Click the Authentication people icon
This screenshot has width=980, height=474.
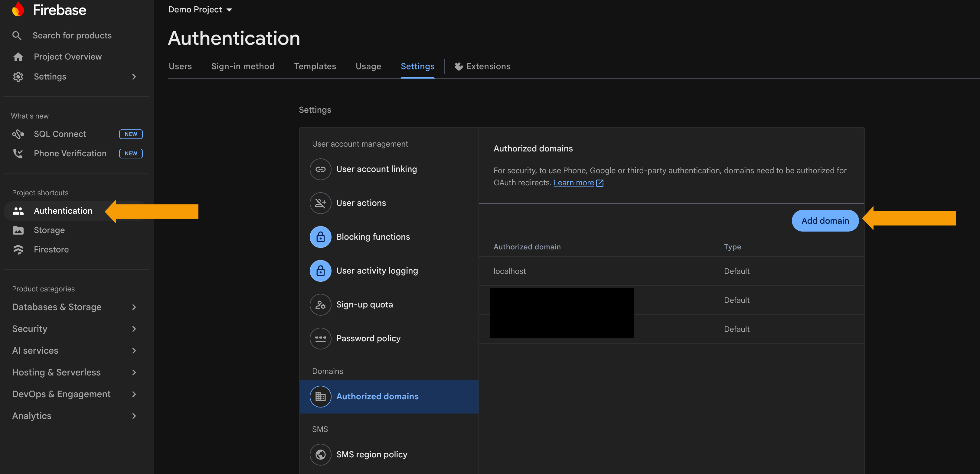(x=18, y=211)
